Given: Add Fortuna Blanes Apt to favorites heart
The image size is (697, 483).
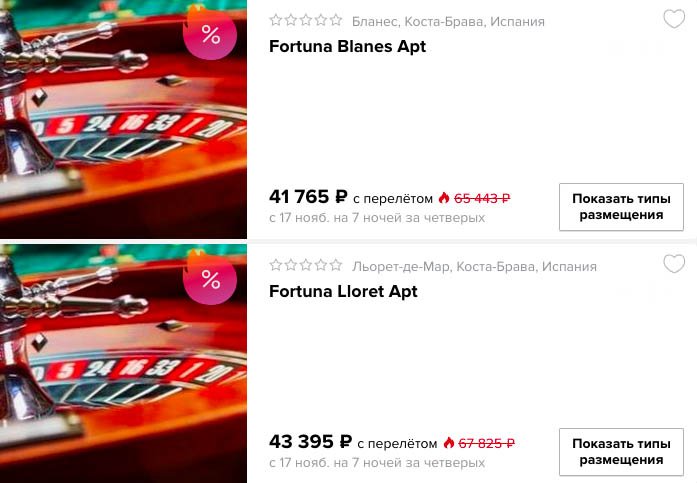Looking at the screenshot, I should click(x=674, y=19).
